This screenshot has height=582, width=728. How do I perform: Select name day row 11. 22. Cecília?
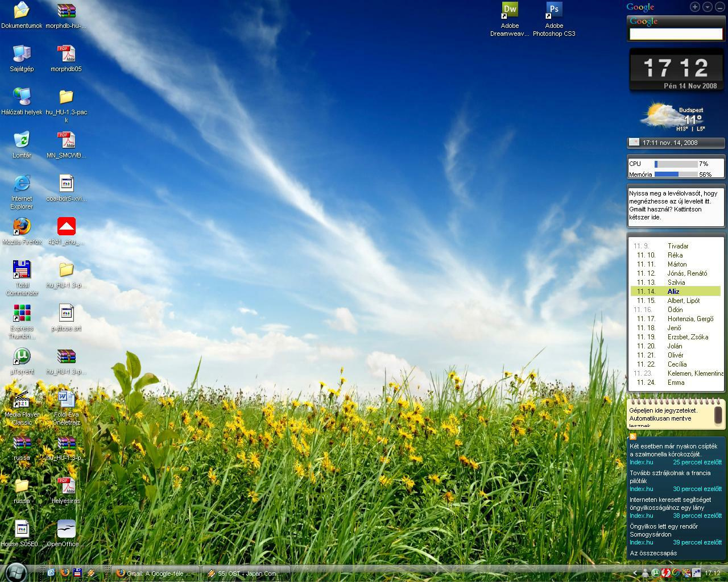pyautogui.click(x=676, y=364)
